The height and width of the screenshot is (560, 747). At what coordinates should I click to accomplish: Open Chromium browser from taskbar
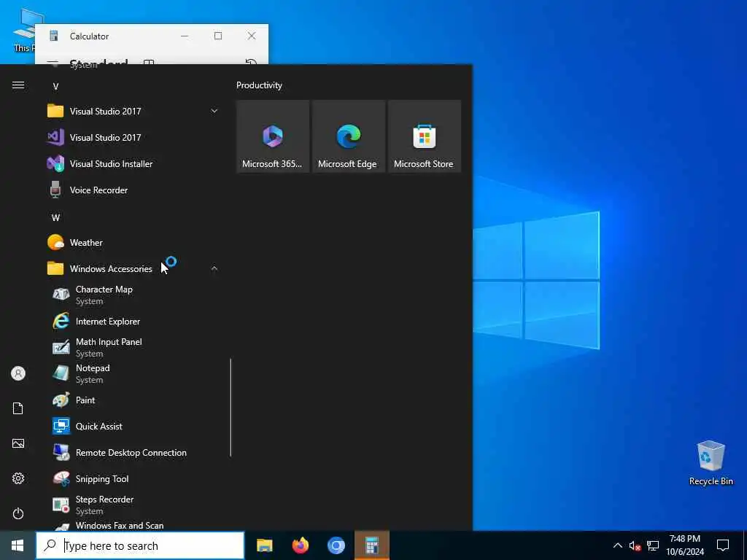click(x=336, y=545)
